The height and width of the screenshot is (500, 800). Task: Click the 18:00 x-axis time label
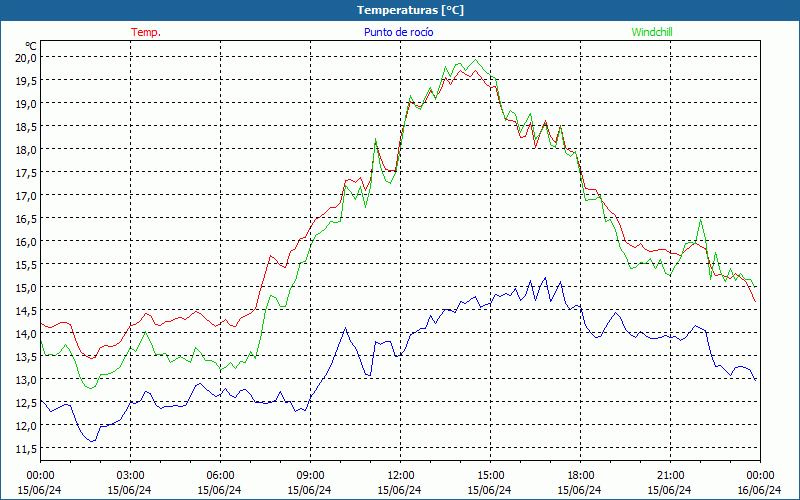click(580, 475)
